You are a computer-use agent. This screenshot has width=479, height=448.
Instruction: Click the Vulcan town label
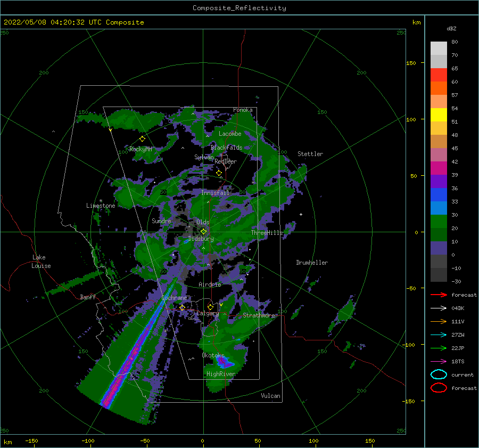270,396
